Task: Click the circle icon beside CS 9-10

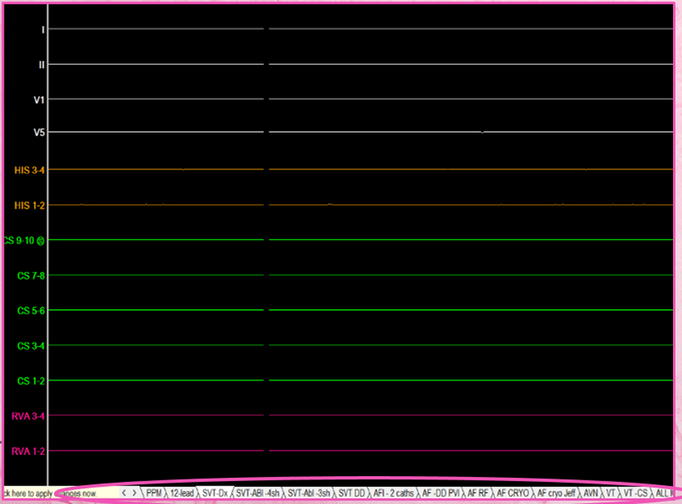Action: pyautogui.click(x=40, y=241)
